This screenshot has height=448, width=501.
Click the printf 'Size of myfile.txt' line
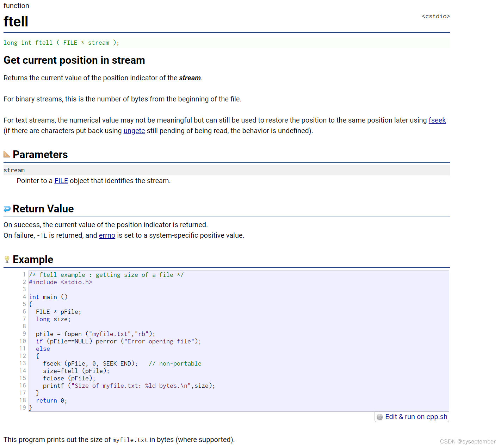[129, 386]
